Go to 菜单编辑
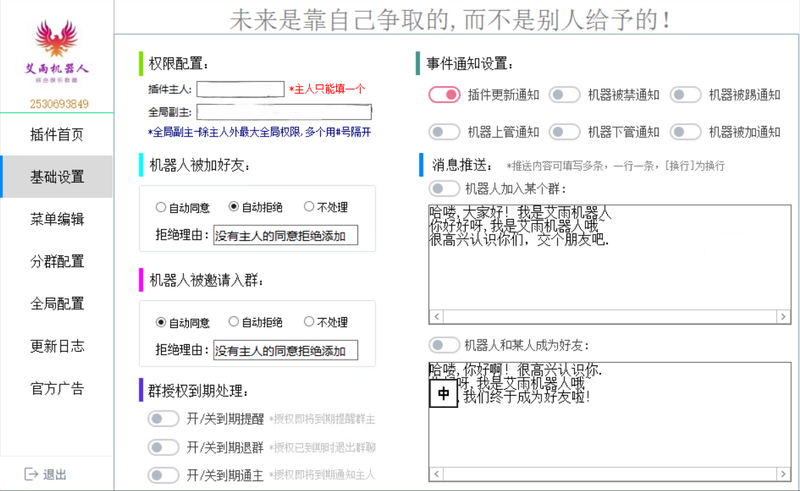This screenshot has height=491, width=800. pyautogui.click(x=57, y=219)
